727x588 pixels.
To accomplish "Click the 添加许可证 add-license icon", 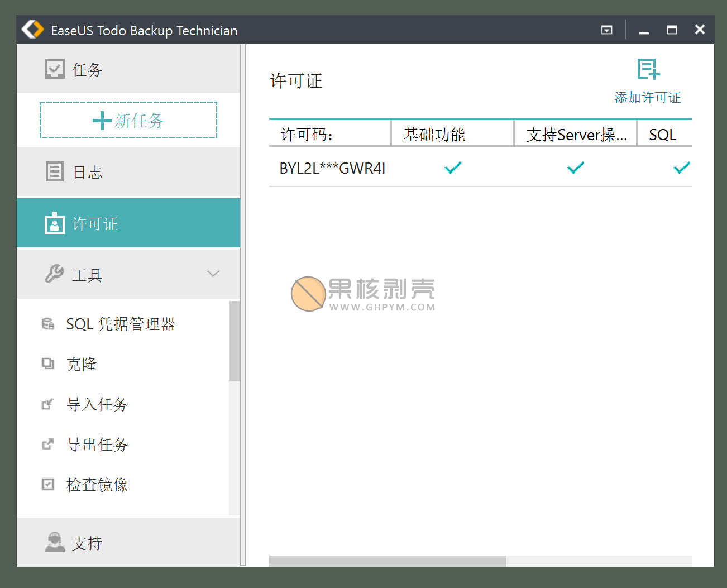I will pos(648,70).
